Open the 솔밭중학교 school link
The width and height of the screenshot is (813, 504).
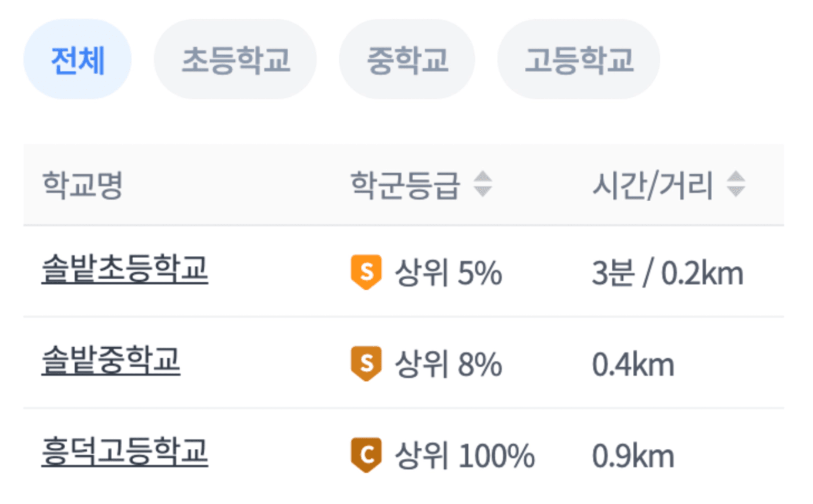point(110,363)
